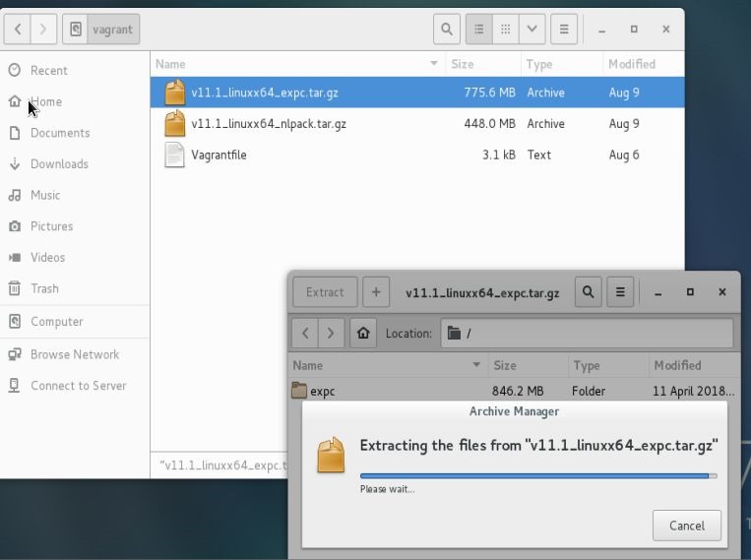
Task: Open the Files hamburger menu
Action: 564,30
